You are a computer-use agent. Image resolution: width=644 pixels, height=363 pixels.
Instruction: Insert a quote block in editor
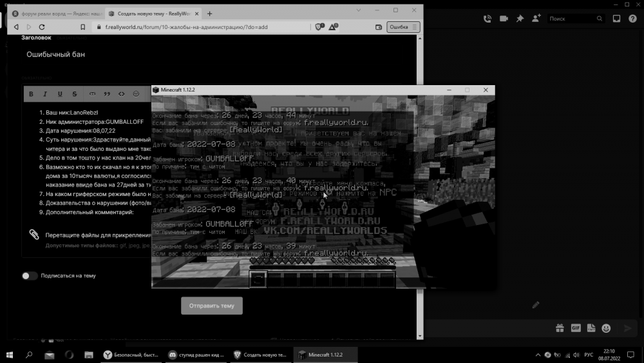(x=107, y=94)
